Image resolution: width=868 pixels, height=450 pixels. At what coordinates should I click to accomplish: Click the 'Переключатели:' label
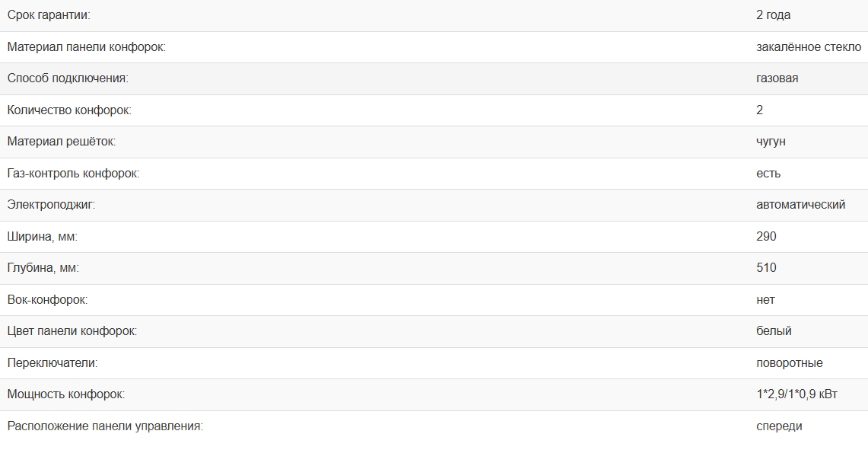(52, 363)
